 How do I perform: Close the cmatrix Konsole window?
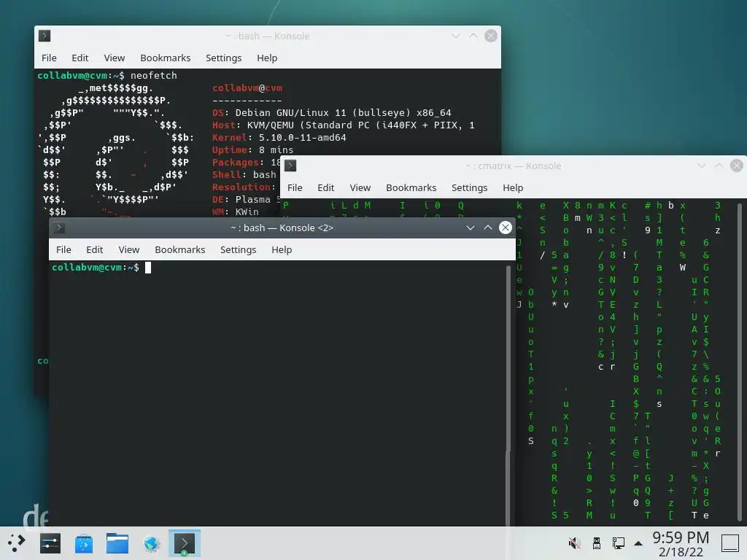pos(737,166)
